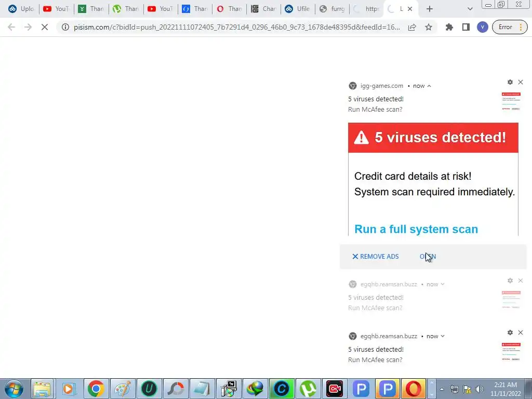532x399 pixels.
Task: Open CCleaner icon in taskbar
Action: pyautogui.click(x=281, y=389)
